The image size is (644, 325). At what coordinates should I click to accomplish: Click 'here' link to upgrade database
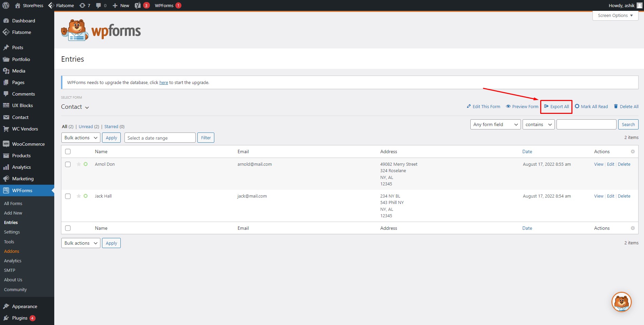(x=163, y=82)
